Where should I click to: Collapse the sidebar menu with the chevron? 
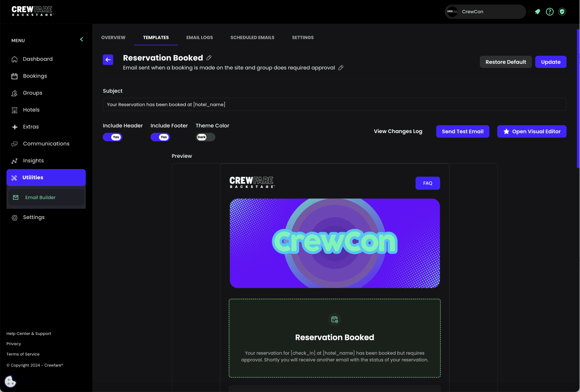coord(82,40)
